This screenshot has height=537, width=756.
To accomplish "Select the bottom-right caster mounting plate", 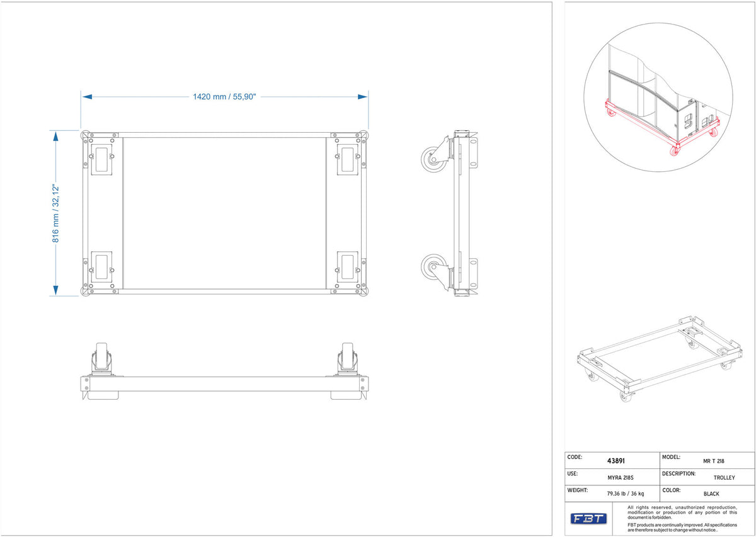I will coord(348,267).
